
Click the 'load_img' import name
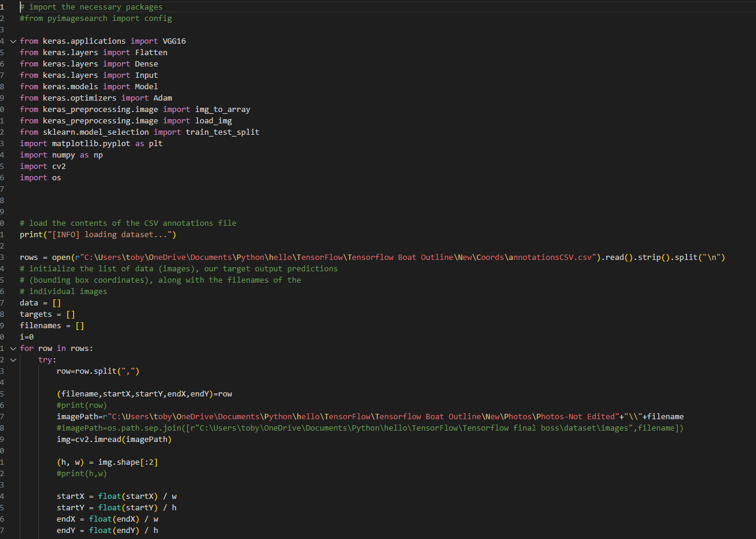pyautogui.click(x=213, y=121)
